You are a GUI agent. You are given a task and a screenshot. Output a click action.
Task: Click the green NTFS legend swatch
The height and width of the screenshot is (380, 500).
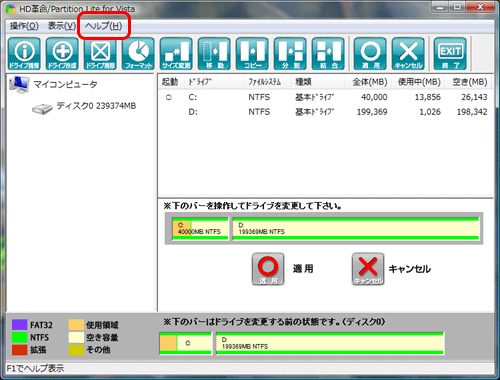tap(19, 337)
